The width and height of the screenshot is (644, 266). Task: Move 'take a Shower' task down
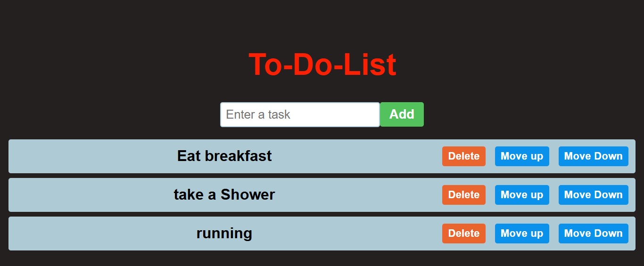pyautogui.click(x=593, y=195)
